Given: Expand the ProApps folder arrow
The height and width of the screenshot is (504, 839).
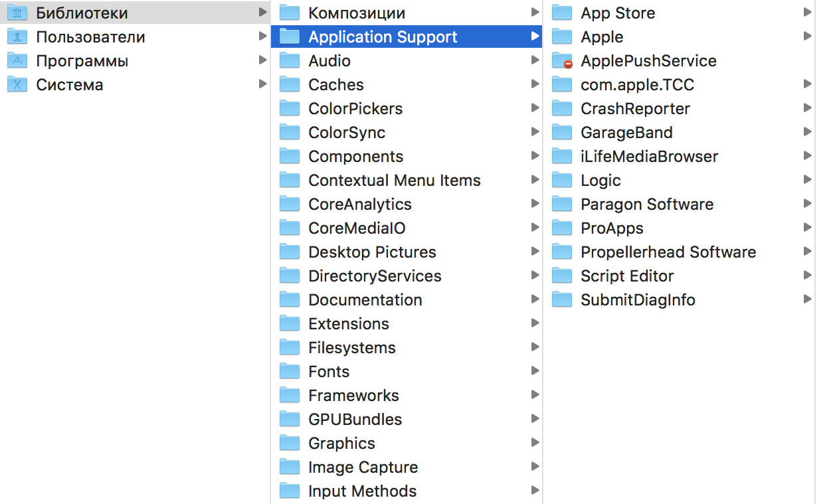Looking at the screenshot, I should [x=807, y=228].
